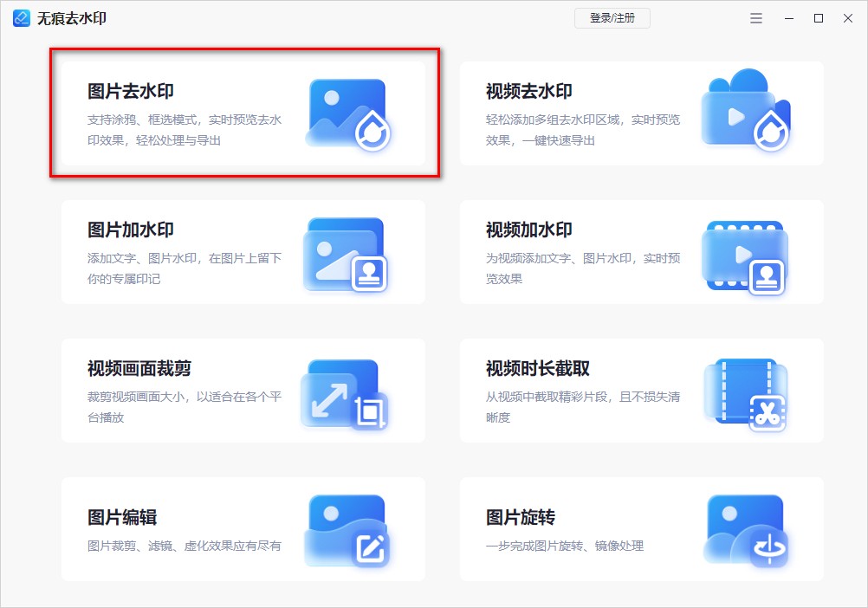Select the 视频画面裁剪 crop-resize icon

pyautogui.click(x=346, y=391)
